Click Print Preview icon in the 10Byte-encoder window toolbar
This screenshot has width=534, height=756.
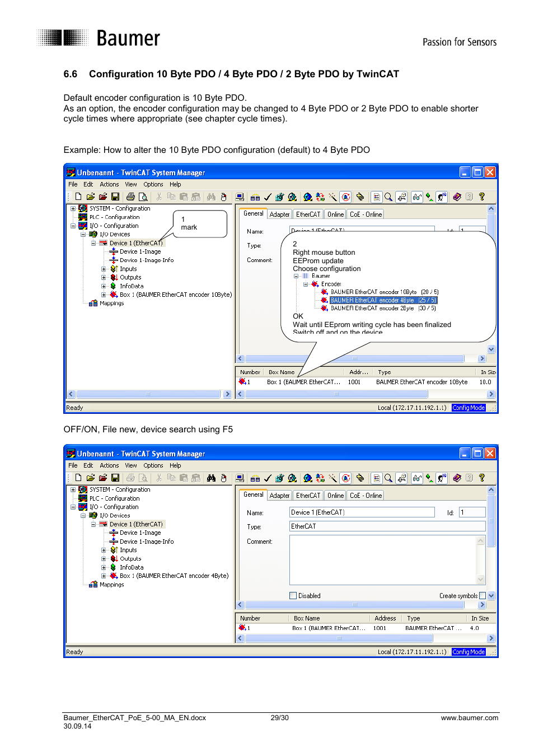coord(143,197)
